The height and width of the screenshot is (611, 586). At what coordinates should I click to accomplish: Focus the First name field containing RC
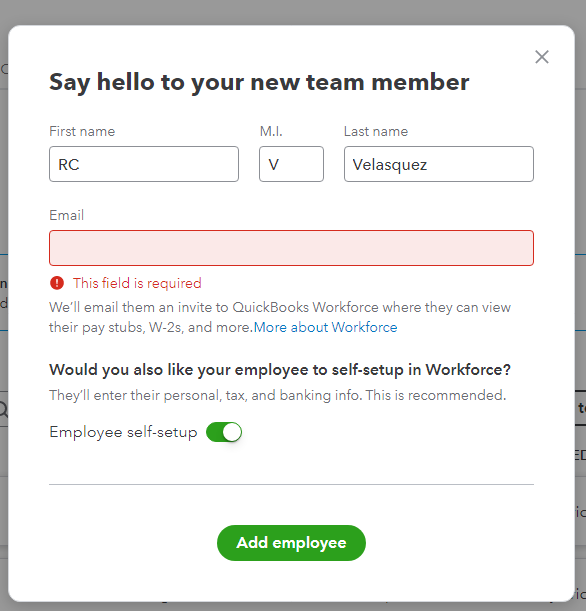click(x=144, y=164)
